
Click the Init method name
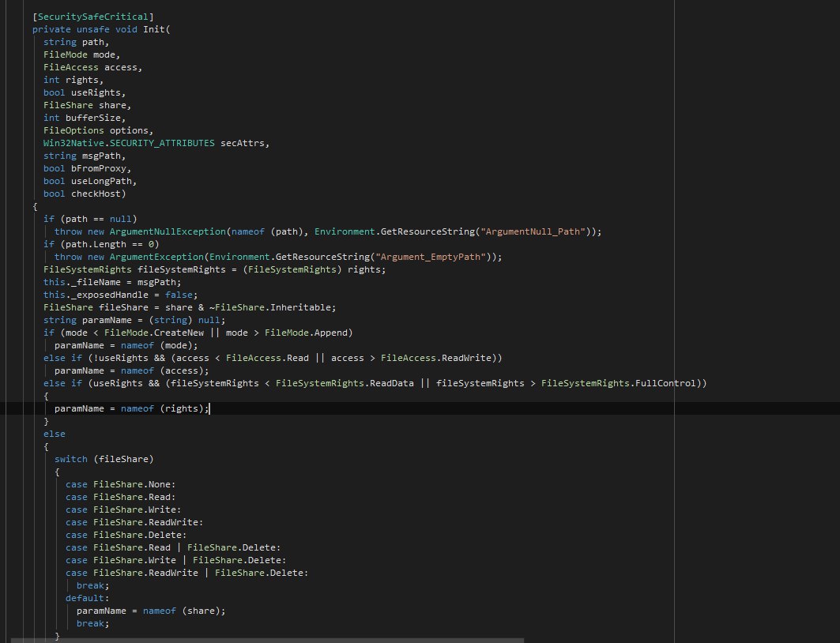(x=154, y=29)
